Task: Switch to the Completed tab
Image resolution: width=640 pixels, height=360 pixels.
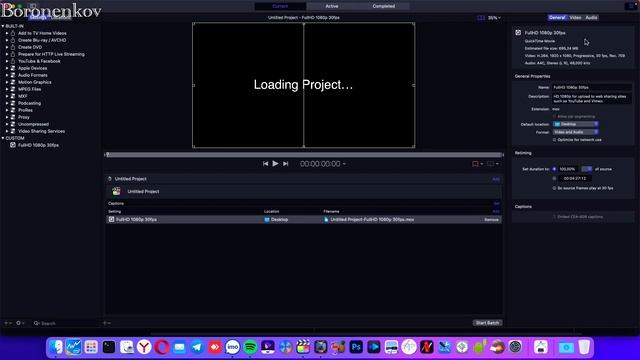Action: (x=384, y=6)
